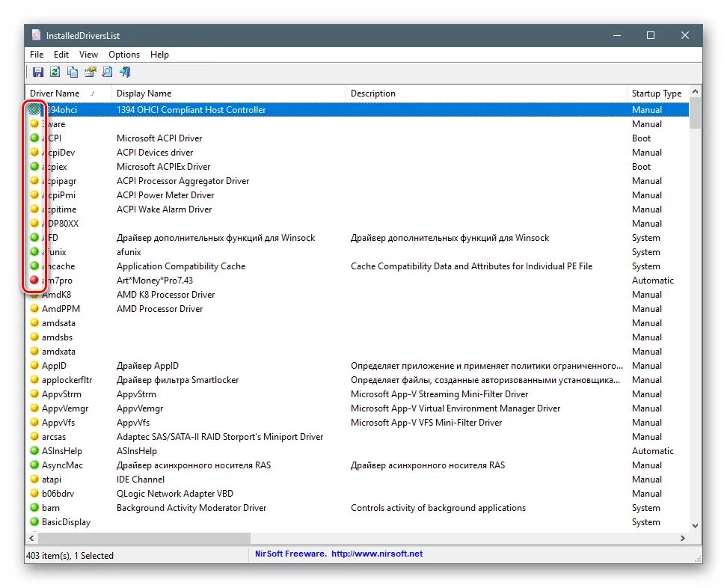Select the Adaptec SAS/SATA-II RAID Storport's Miniport Driver row
This screenshot has width=727, height=588.
(357, 436)
